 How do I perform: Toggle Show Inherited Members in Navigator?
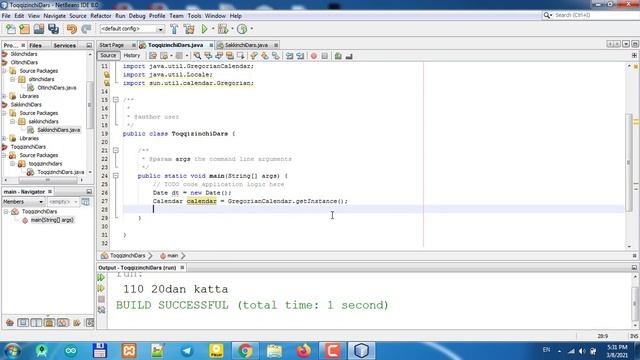10,323
